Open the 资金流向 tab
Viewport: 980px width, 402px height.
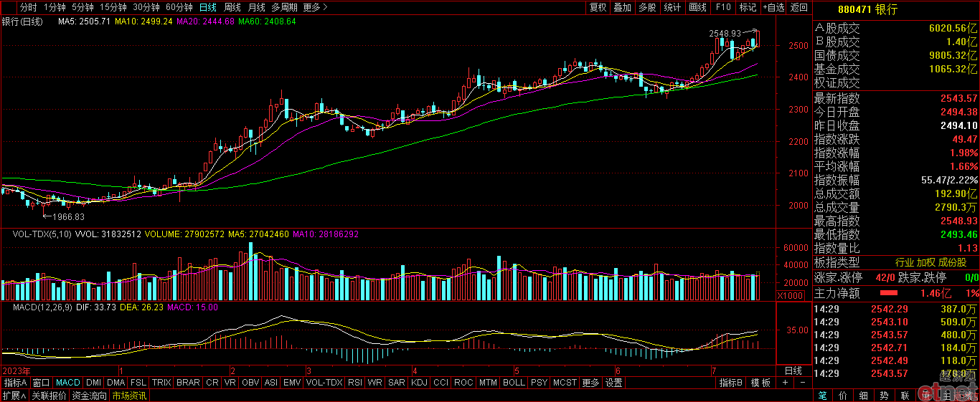(90, 396)
